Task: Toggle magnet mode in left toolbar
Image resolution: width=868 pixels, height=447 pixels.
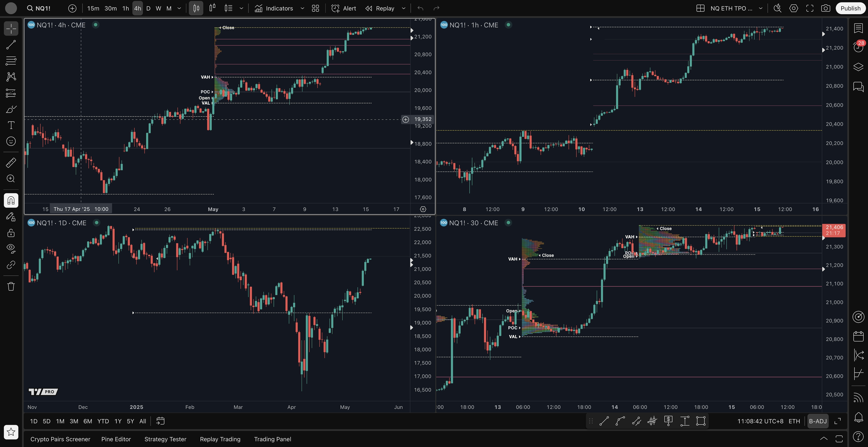Action: pos(11,201)
